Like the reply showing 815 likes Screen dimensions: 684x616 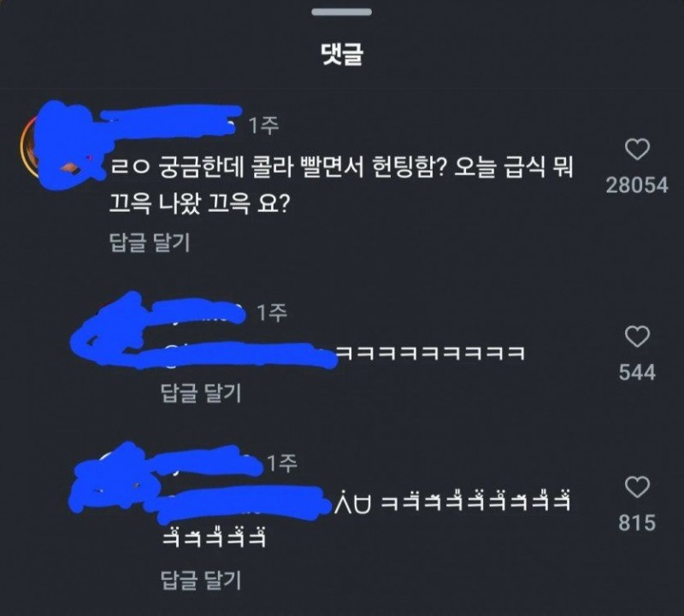(637, 487)
